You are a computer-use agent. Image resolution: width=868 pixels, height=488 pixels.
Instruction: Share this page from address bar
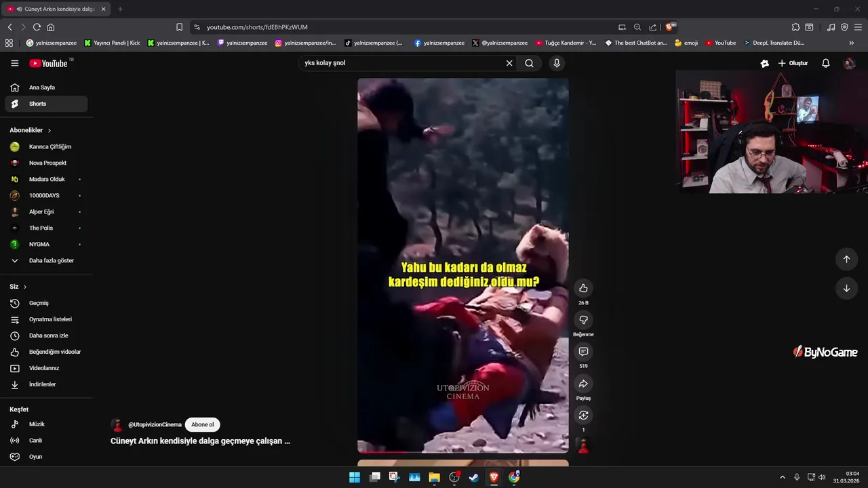click(652, 27)
